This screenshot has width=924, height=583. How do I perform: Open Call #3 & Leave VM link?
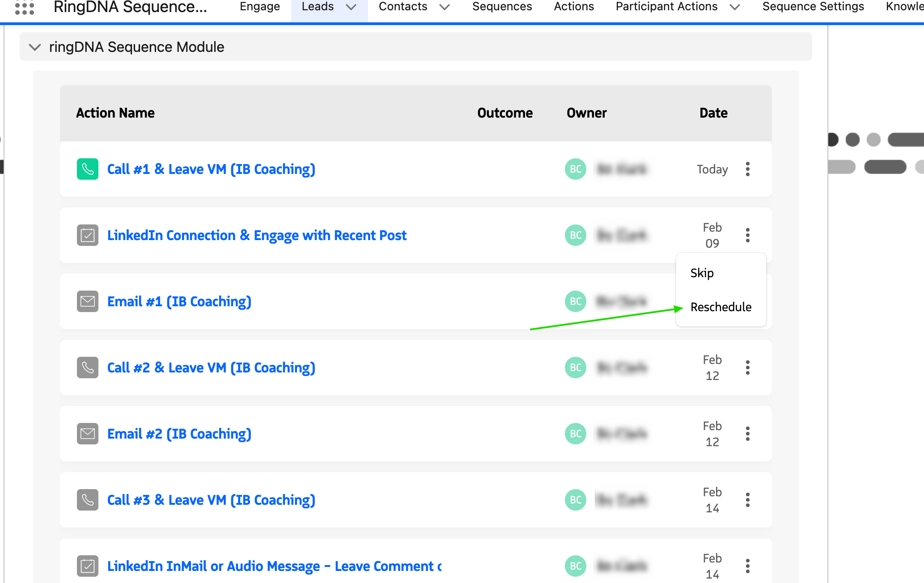pyautogui.click(x=211, y=500)
